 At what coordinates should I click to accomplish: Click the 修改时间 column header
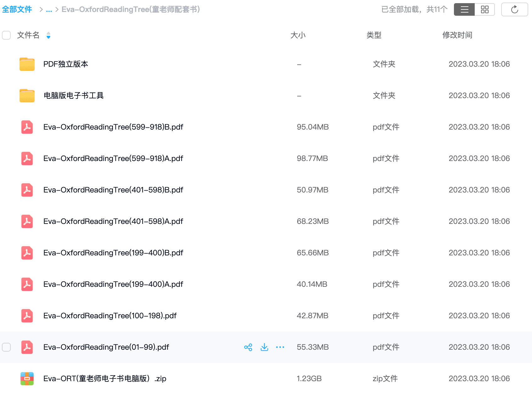(457, 35)
